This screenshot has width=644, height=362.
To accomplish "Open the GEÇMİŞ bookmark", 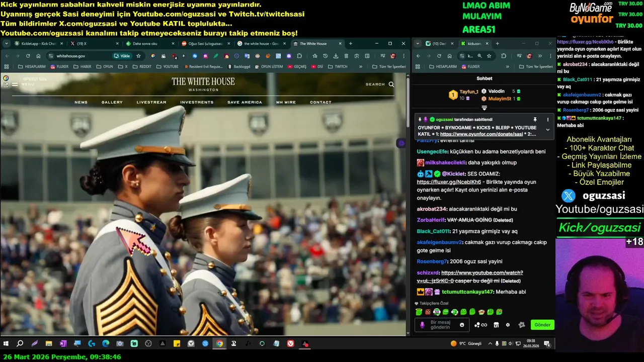I will (297, 66).
